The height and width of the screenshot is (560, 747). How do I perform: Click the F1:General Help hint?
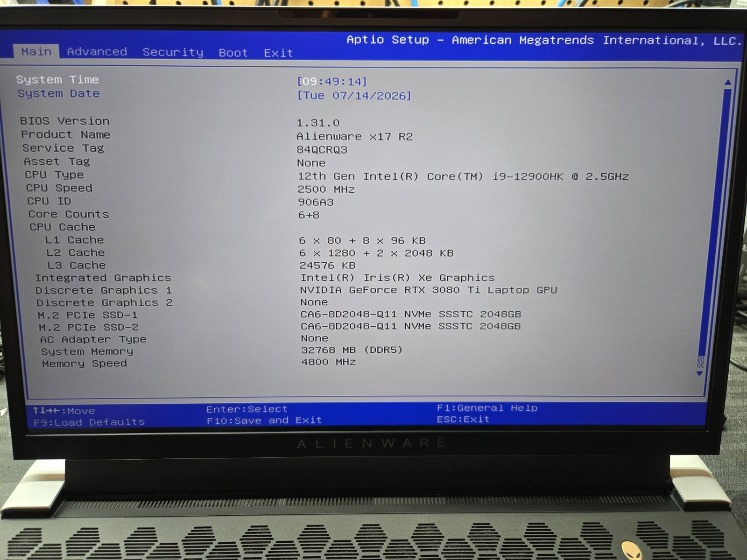click(487, 407)
